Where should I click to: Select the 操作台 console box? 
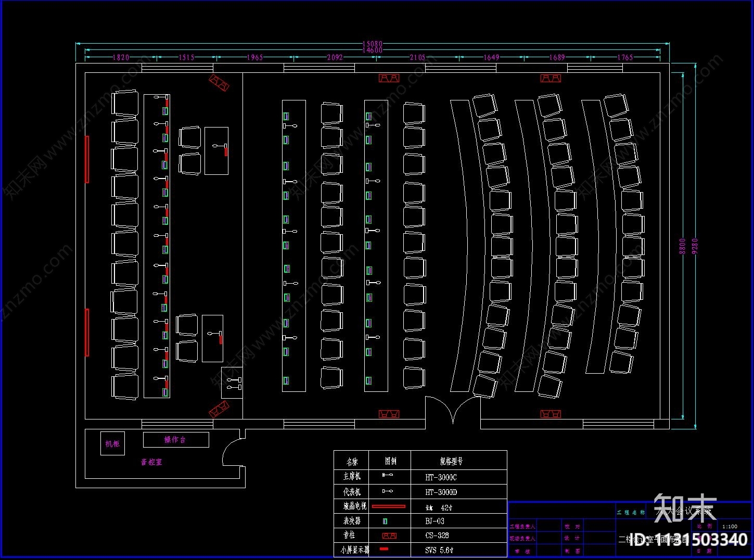(x=176, y=440)
